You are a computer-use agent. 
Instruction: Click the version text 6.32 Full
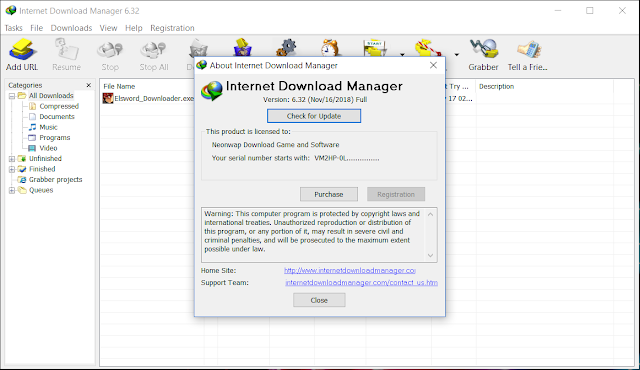(315, 100)
